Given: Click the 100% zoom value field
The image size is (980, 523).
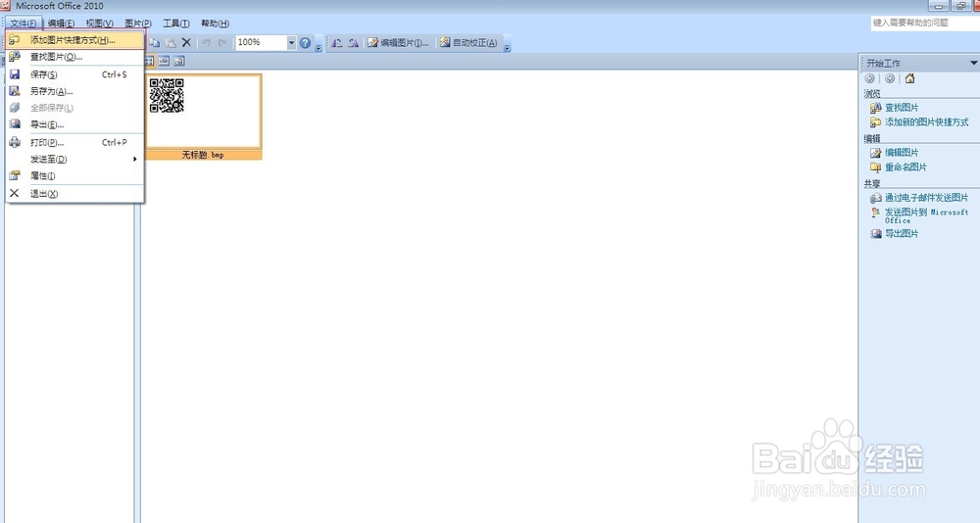Looking at the screenshot, I should (x=262, y=42).
